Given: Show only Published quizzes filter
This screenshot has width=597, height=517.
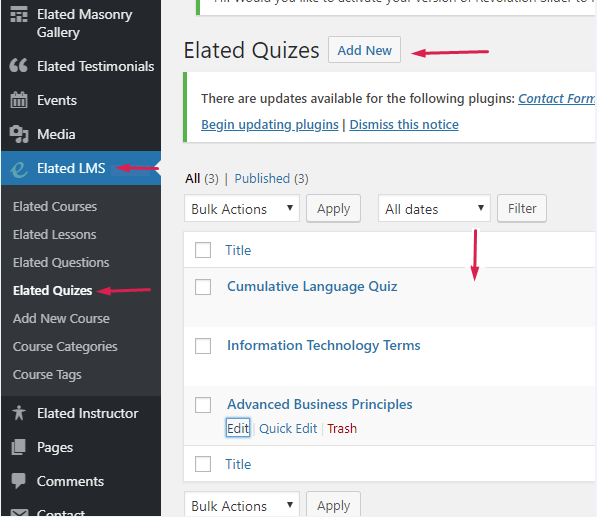Looking at the screenshot, I should (x=271, y=179).
